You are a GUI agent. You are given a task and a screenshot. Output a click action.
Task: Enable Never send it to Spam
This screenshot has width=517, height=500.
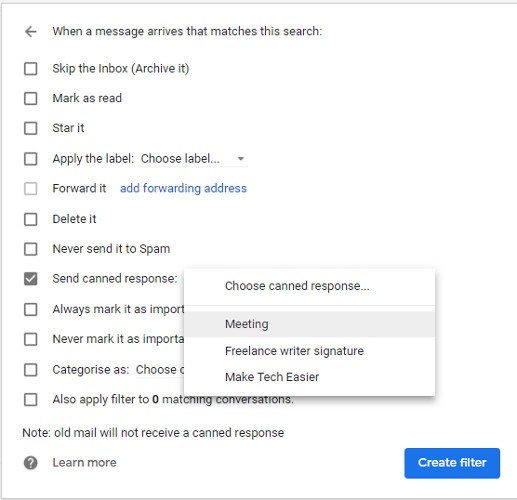click(31, 249)
